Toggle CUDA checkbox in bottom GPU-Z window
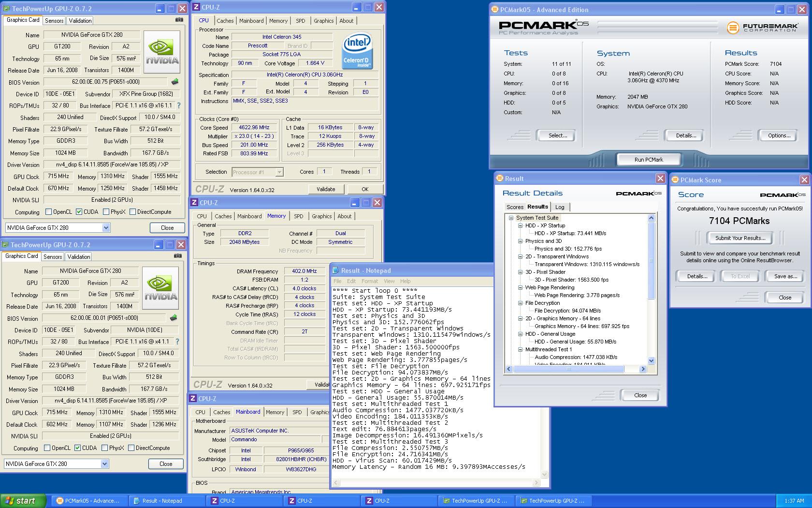The height and width of the screenshot is (508, 812). (x=77, y=448)
